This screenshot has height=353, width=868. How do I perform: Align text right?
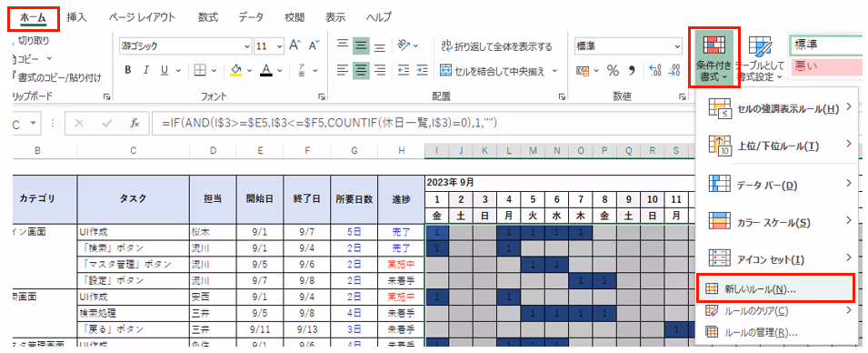(x=380, y=70)
